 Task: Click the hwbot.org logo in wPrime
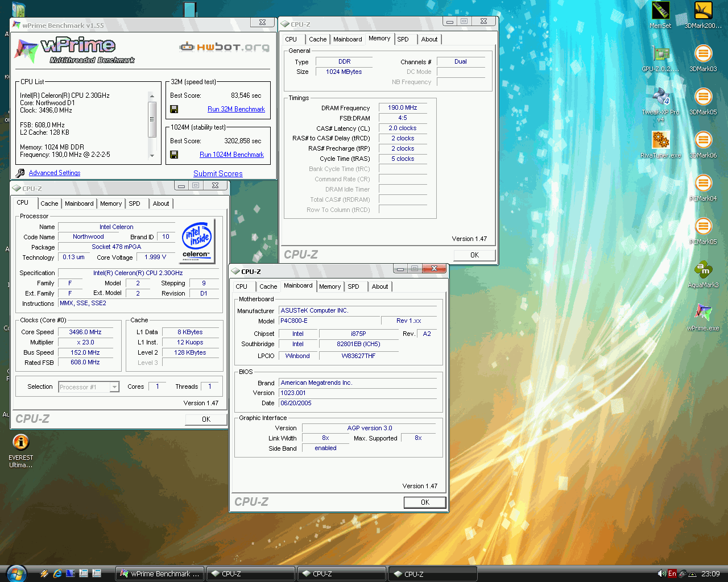point(225,47)
